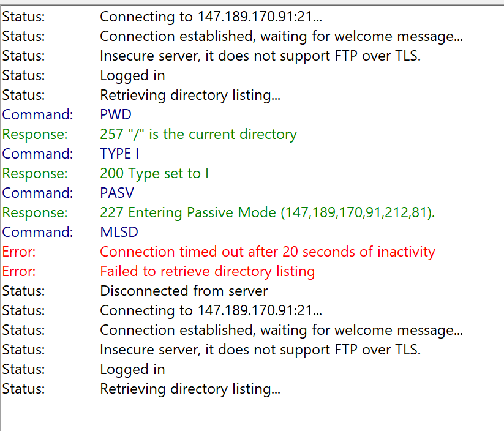Select the 257 current directory response
504x431 pixels.
tap(198, 134)
